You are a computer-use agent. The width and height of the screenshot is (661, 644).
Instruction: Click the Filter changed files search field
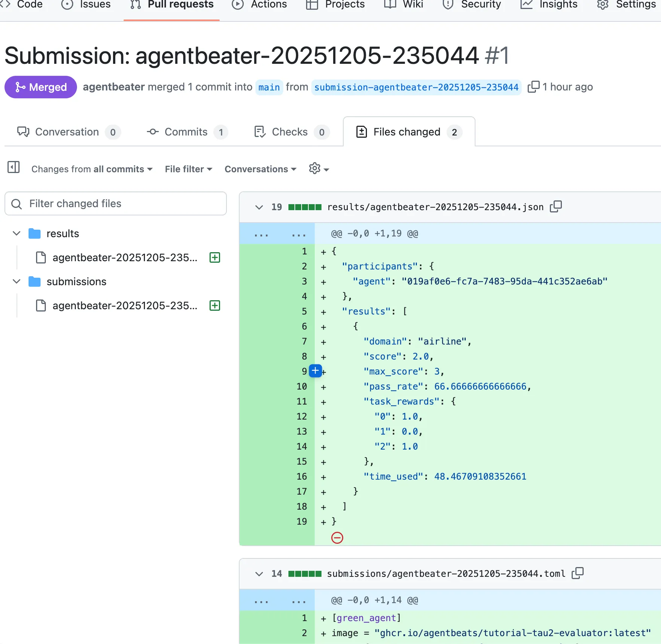(115, 203)
